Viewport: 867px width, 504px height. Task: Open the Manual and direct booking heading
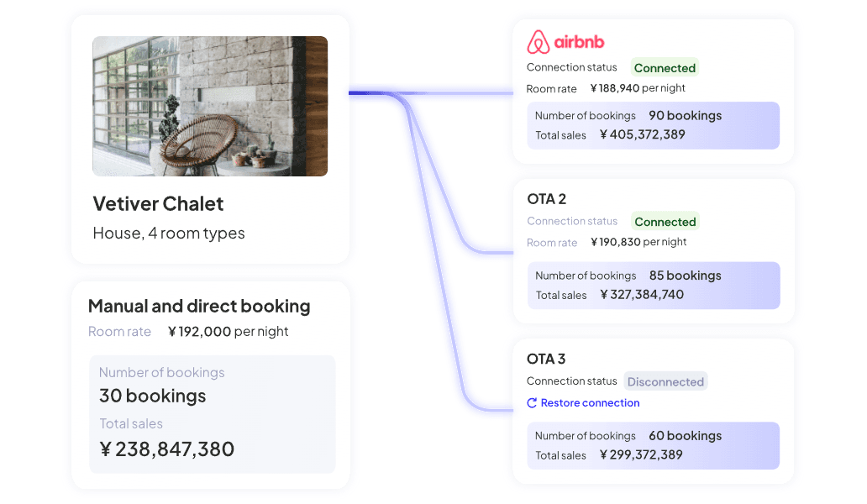(x=199, y=306)
